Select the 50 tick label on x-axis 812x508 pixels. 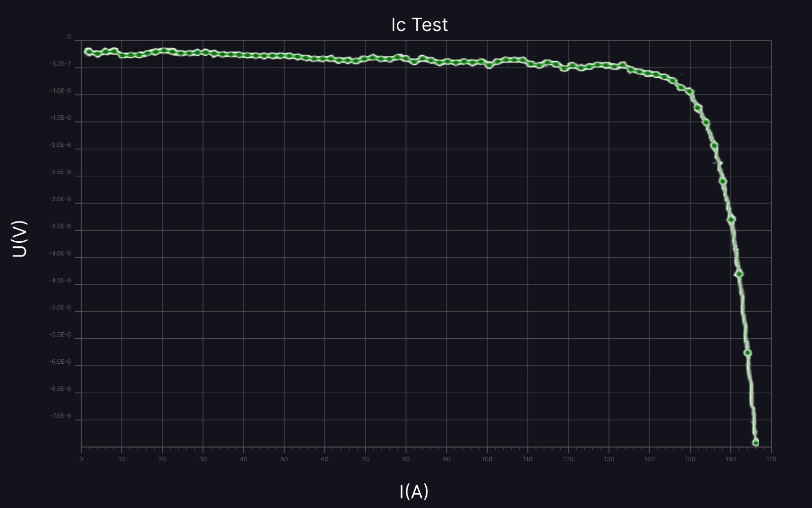(284, 459)
